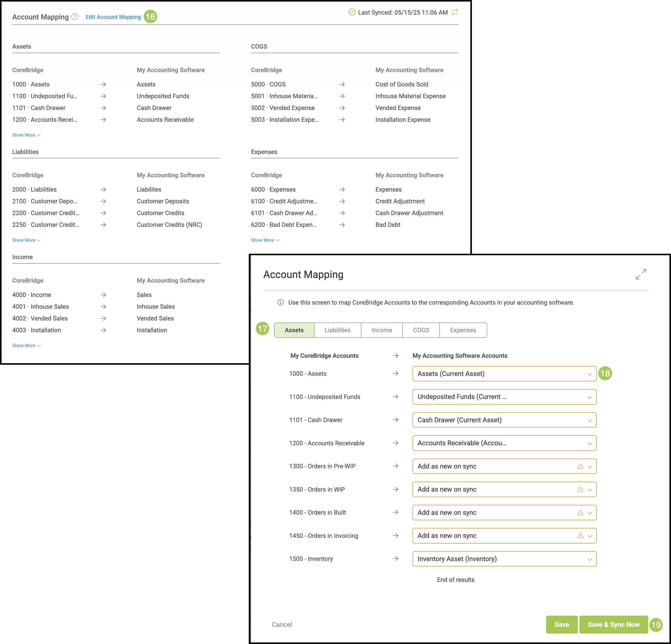Click the Last Synced checkmark status icon
This screenshot has height=644, width=671.
(x=352, y=12)
